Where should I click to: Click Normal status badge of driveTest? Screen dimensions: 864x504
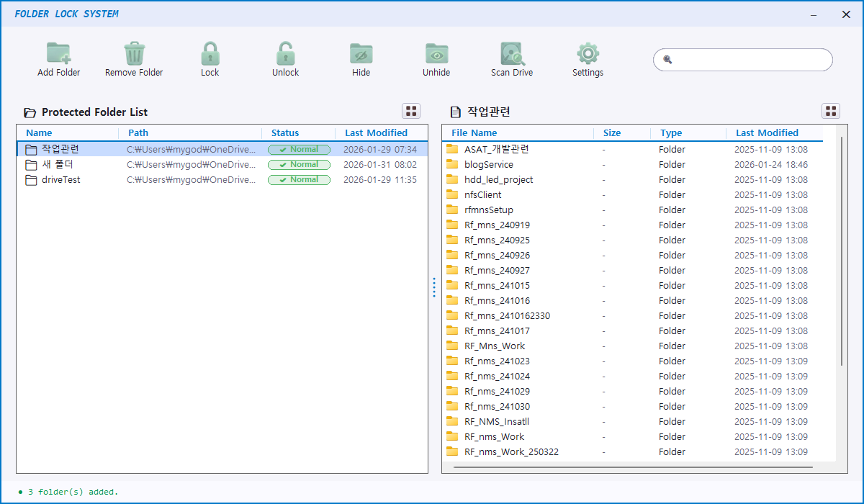[299, 180]
